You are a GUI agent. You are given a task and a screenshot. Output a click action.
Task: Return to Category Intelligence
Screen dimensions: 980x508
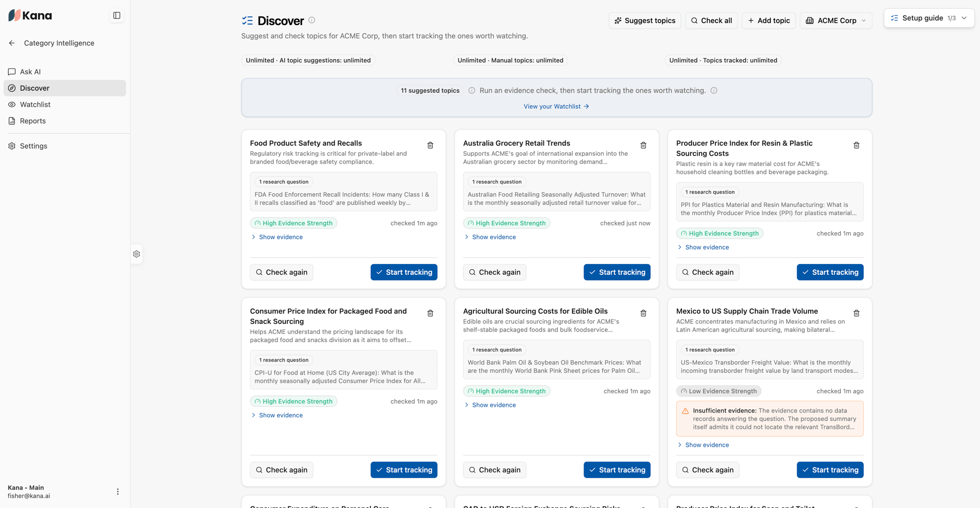(59, 43)
